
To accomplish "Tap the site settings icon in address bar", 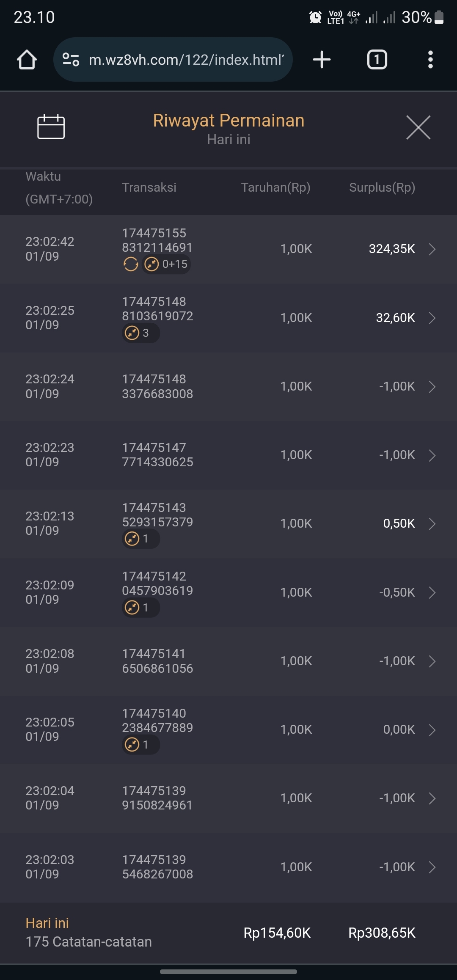I will (71, 60).
